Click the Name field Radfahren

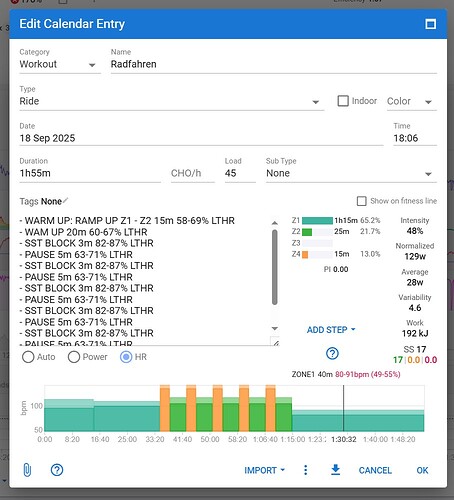(274, 64)
